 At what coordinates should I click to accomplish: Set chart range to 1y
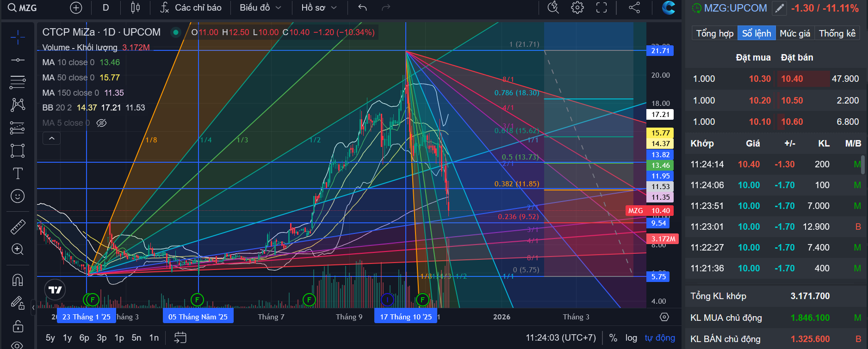coord(68,338)
